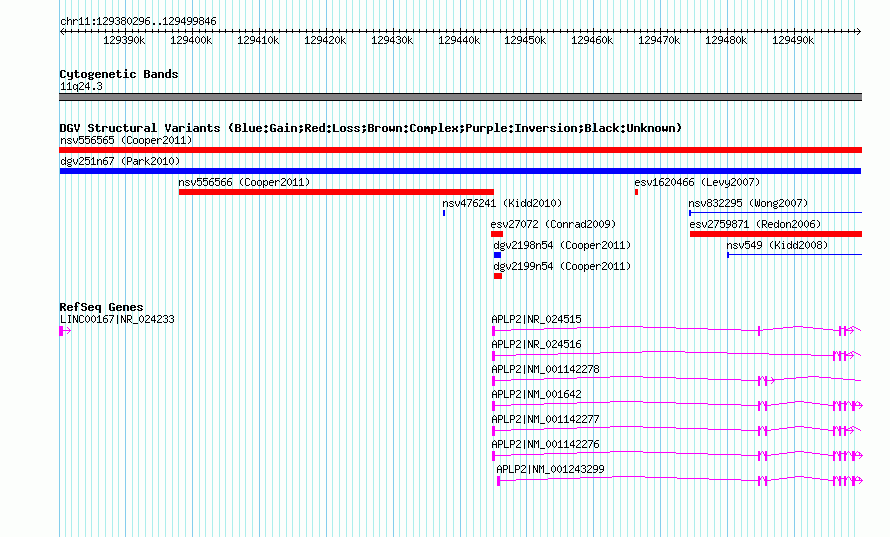This screenshot has height=537, width=890.
Task: Open the esv1620466 (Levy2007) variant label
Action: pos(697,182)
